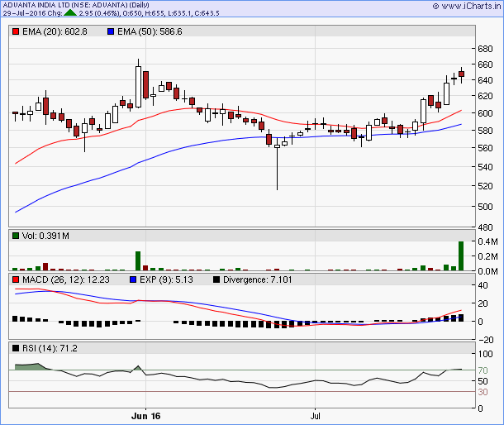Viewport: 504px width, 425px height.
Task: Click the 680 price axis label
Action: pos(485,49)
